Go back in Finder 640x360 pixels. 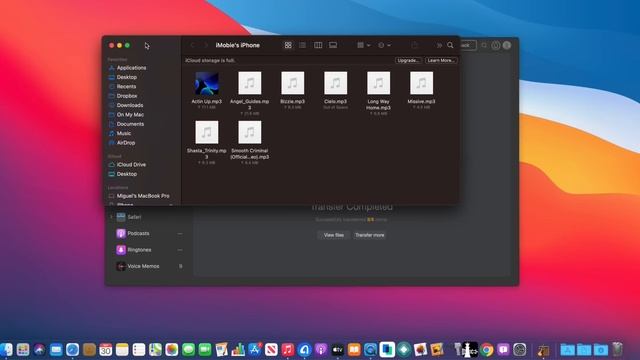pos(193,45)
